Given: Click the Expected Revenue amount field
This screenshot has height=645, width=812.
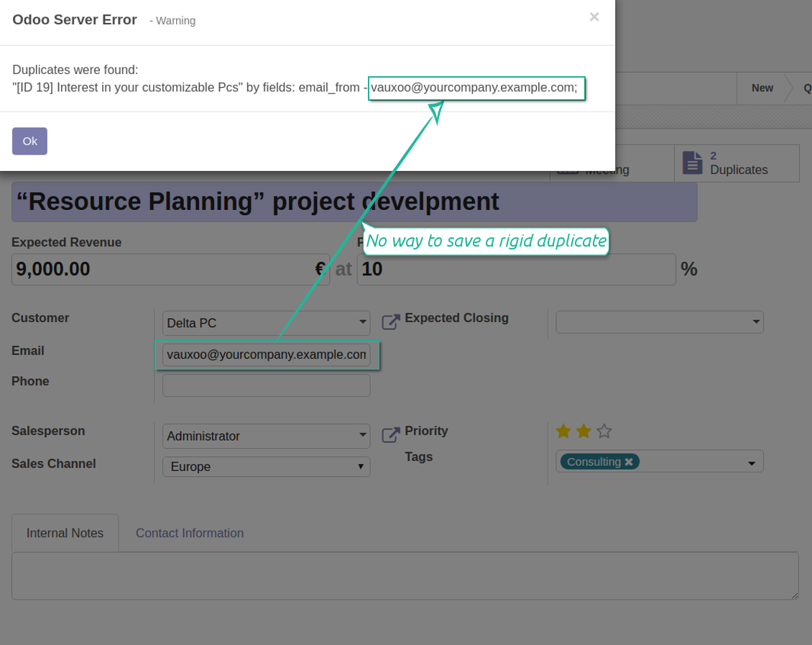Looking at the screenshot, I should pyautogui.click(x=162, y=269).
